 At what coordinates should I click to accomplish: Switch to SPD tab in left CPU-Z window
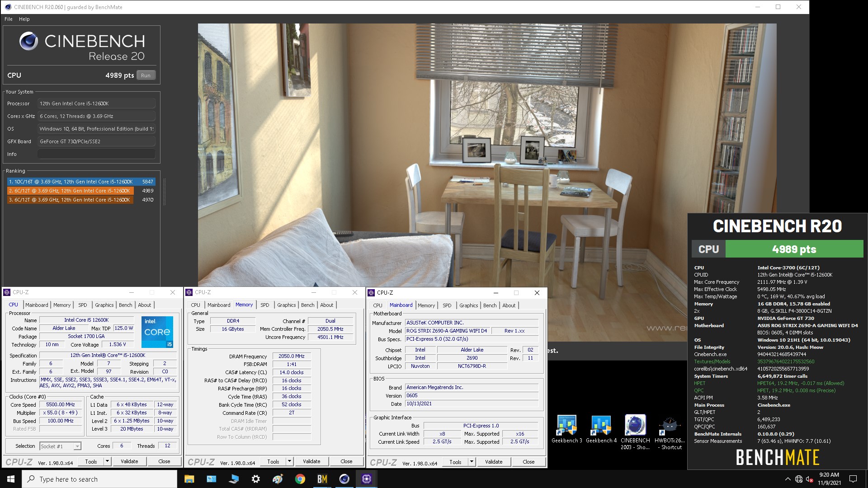click(83, 305)
